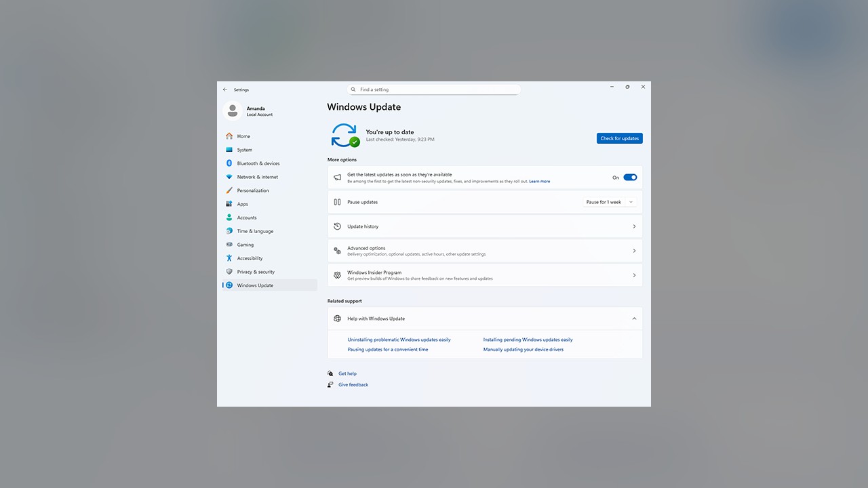Turn off get latest updates toggle
The image size is (868, 488).
(x=630, y=178)
